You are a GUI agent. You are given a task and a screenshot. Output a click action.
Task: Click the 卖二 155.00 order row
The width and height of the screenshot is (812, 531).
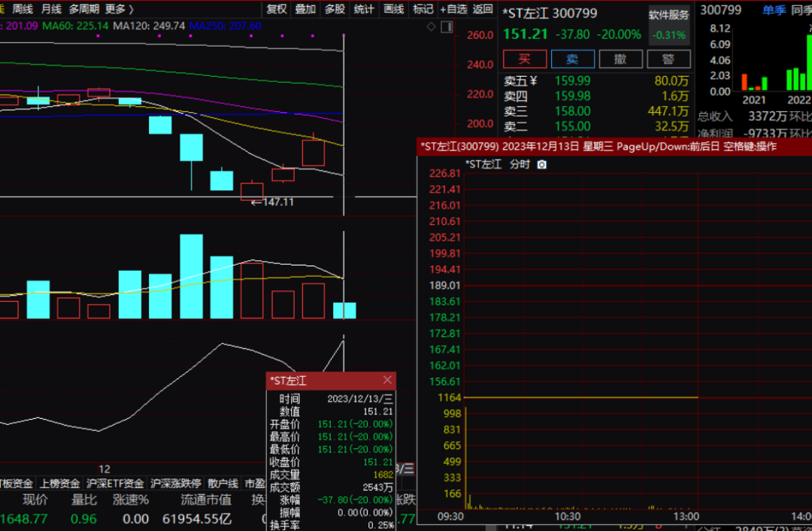[596, 126]
